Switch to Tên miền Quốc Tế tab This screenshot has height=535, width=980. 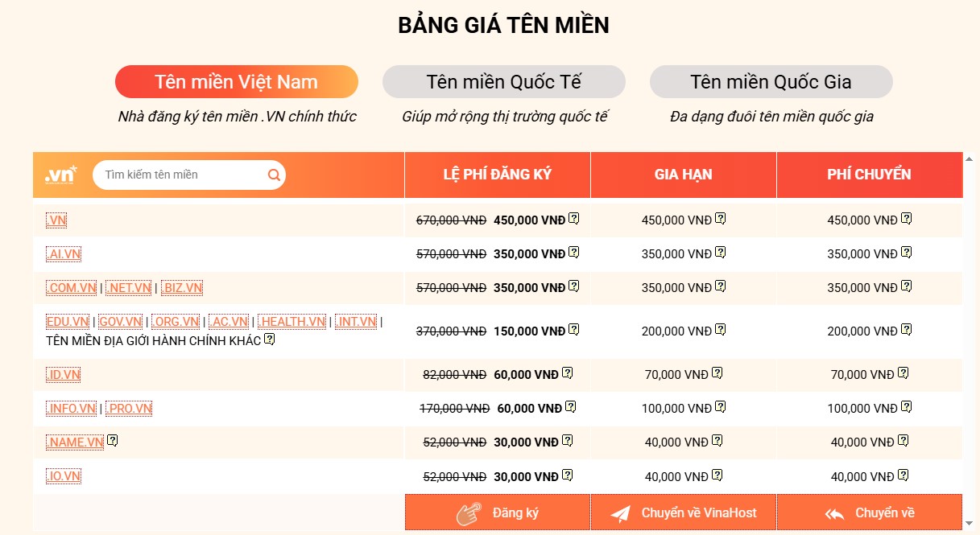503,82
